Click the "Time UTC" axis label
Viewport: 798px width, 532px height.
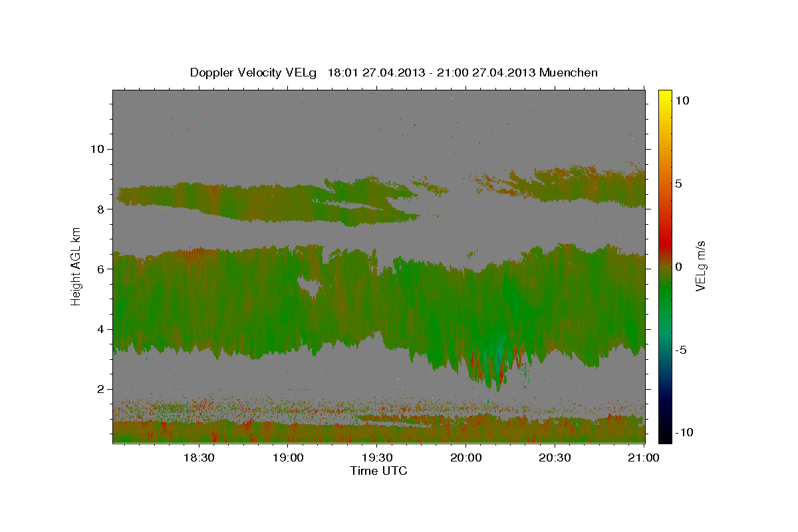pos(378,471)
